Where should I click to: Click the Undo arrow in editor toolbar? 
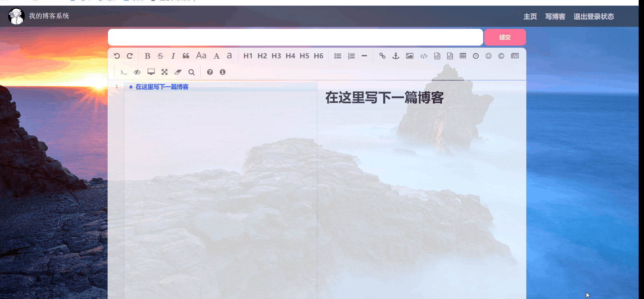coord(117,56)
